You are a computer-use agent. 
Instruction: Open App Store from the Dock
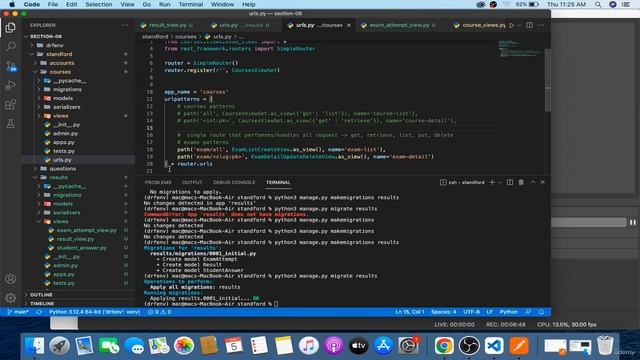[x=383, y=346]
